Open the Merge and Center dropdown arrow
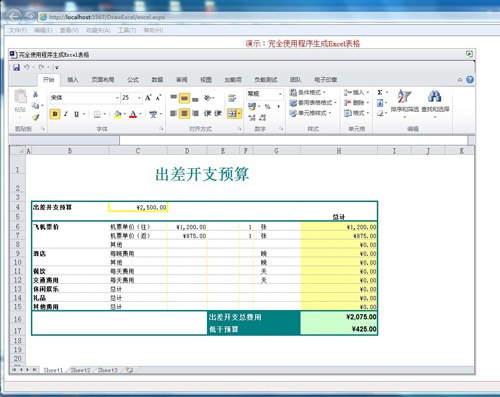Image resolution: width=500 pixels, height=397 pixels. tap(239, 114)
